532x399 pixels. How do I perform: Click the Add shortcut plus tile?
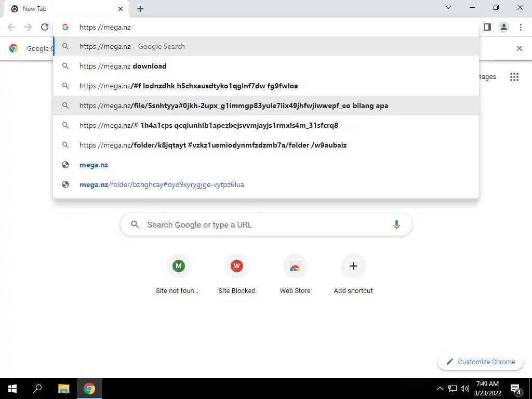[353, 274]
